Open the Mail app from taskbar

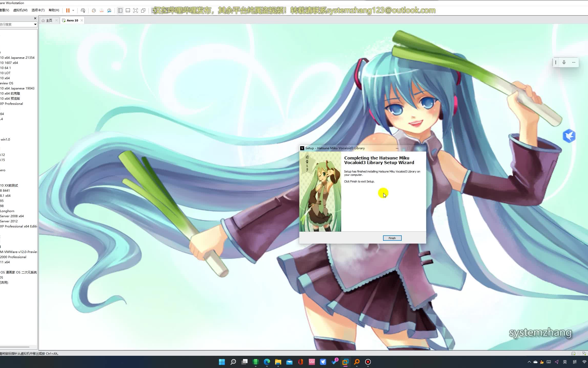click(289, 362)
